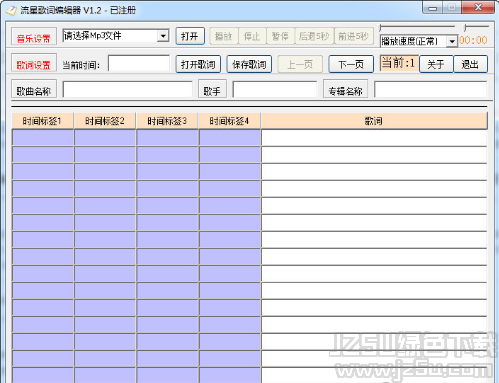
Task: Click the 播放 play button
Action: [x=224, y=36]
